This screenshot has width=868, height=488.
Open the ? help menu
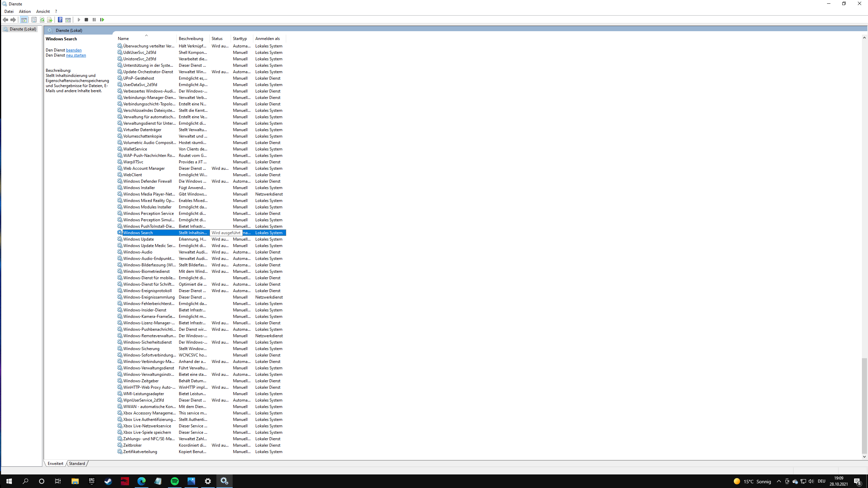56,11
